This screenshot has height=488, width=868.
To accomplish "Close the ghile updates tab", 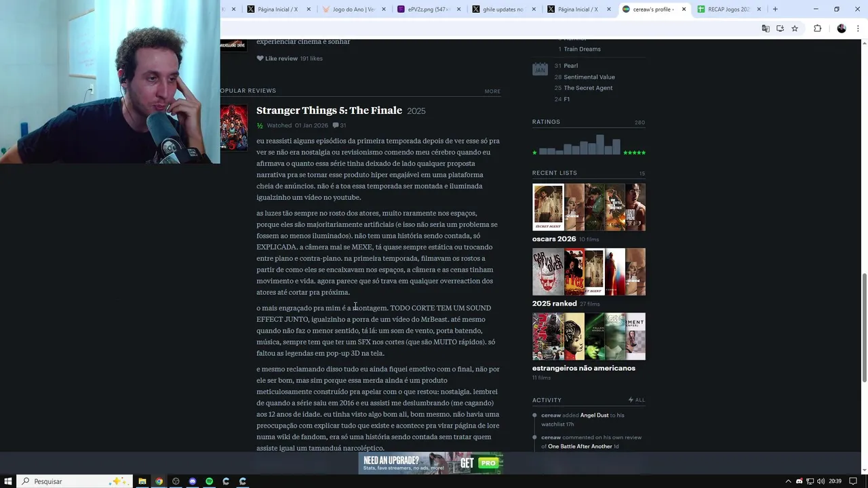I will (x=534, y=9).
